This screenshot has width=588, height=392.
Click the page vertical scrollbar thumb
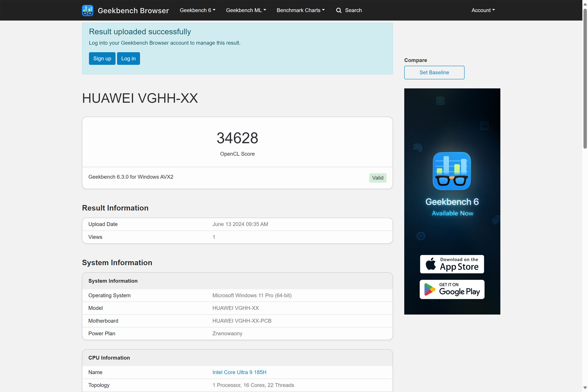tap(585, 78)
